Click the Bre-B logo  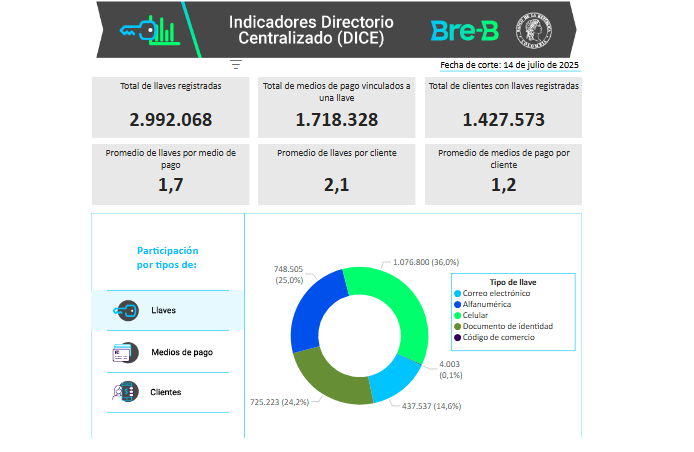tap(464, 31)
